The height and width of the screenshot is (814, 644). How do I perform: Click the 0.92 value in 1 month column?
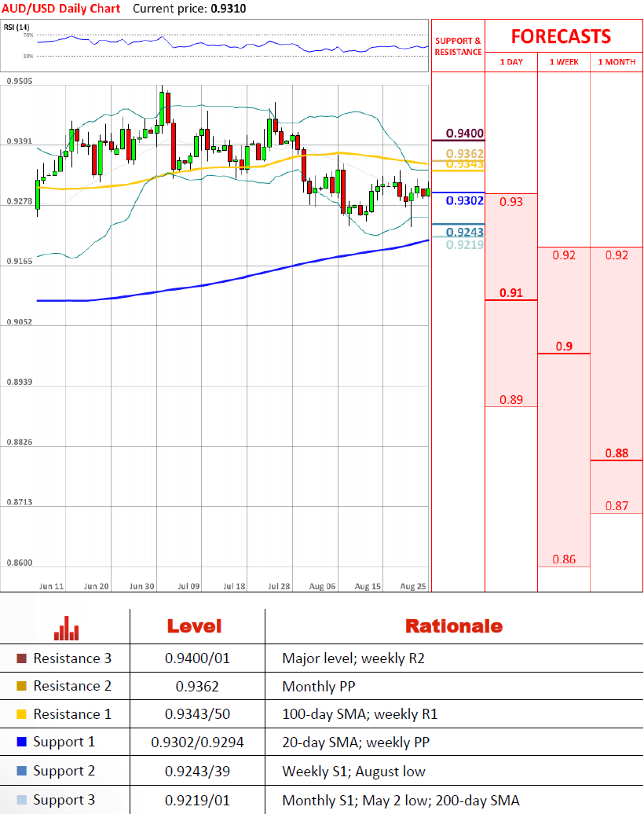click(617, 255)
